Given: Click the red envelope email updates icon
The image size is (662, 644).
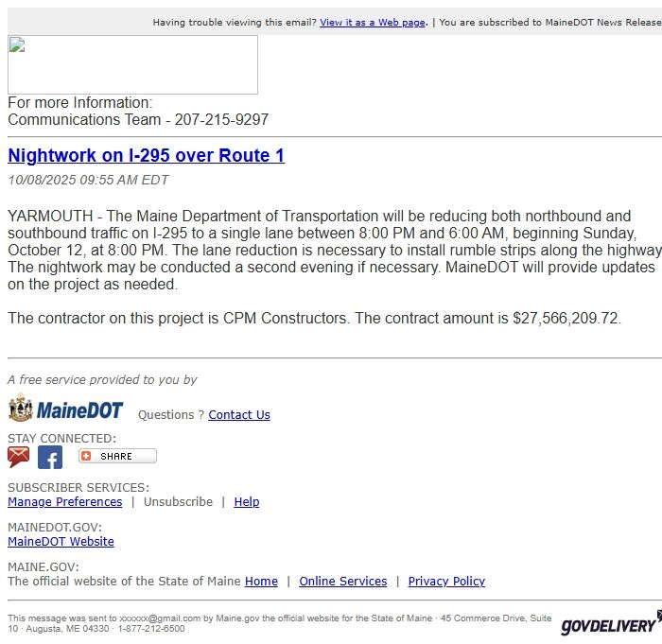Looking at the screenshot, I should tap(19, 458).
